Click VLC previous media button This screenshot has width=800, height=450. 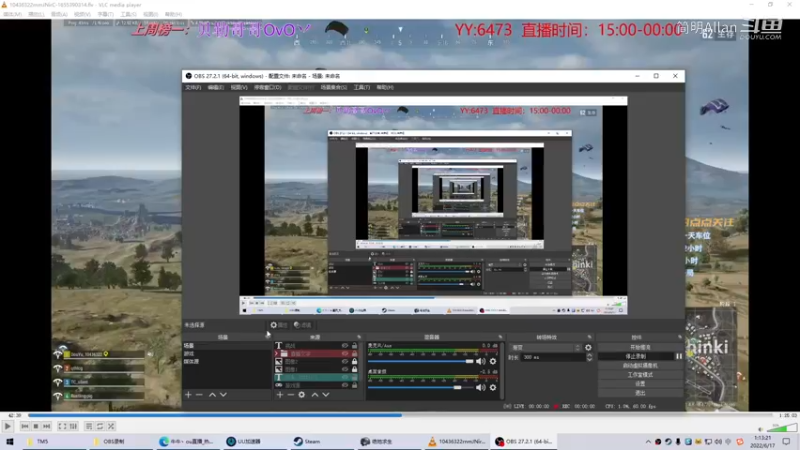tap(24, 426)
